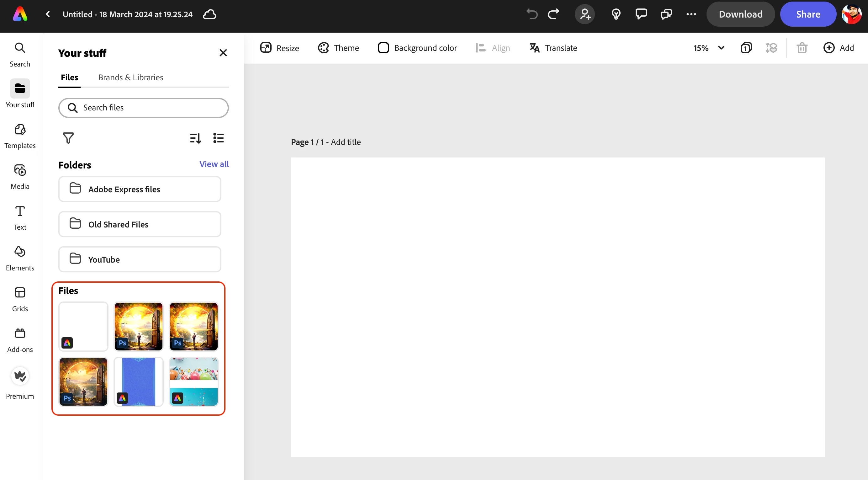Open the Media panel
The image size is (868, 480).
click(20, 176)
